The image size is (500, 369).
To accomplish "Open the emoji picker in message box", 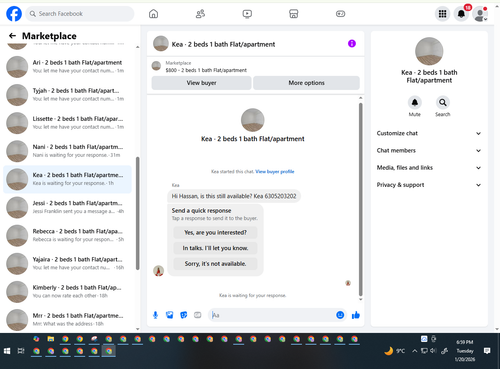I will [340, 315].
